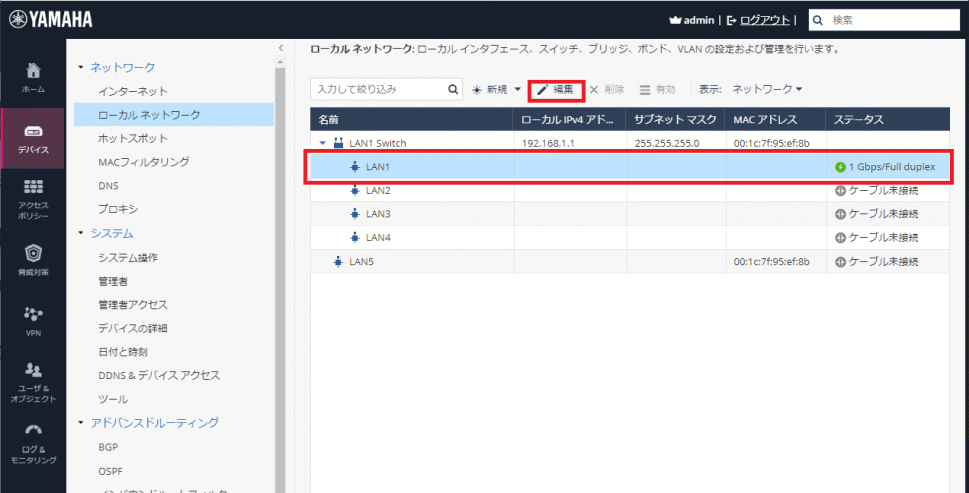Viewport: 969px width, 493px height.
Task: Collapse the アドバンスドルーティング section
Action: tap(81, 423)
